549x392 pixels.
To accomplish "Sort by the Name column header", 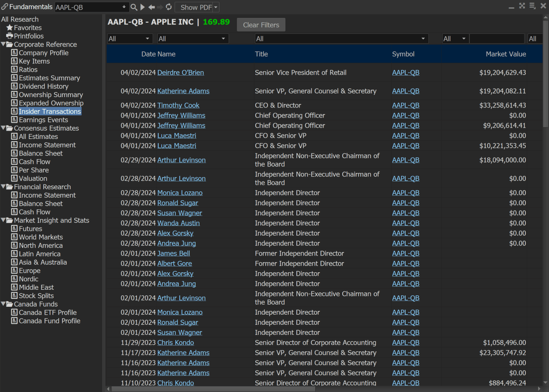I will click(x=167, y=54).
